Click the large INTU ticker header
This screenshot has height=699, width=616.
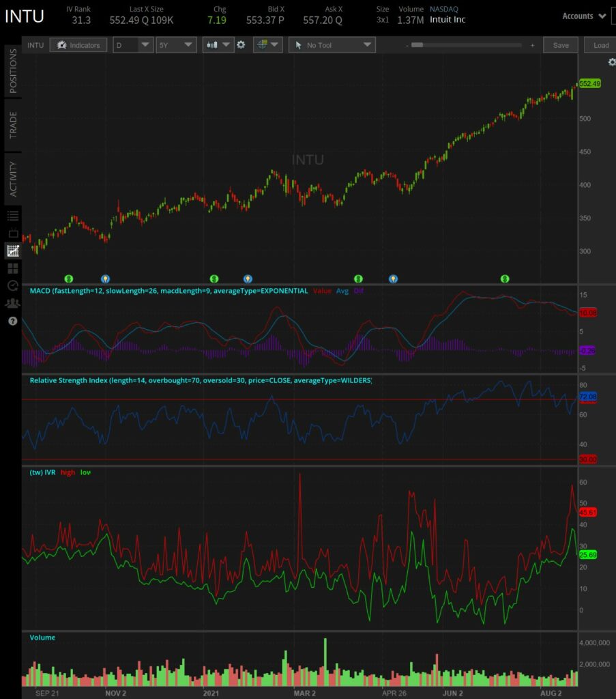coord(24,16)
